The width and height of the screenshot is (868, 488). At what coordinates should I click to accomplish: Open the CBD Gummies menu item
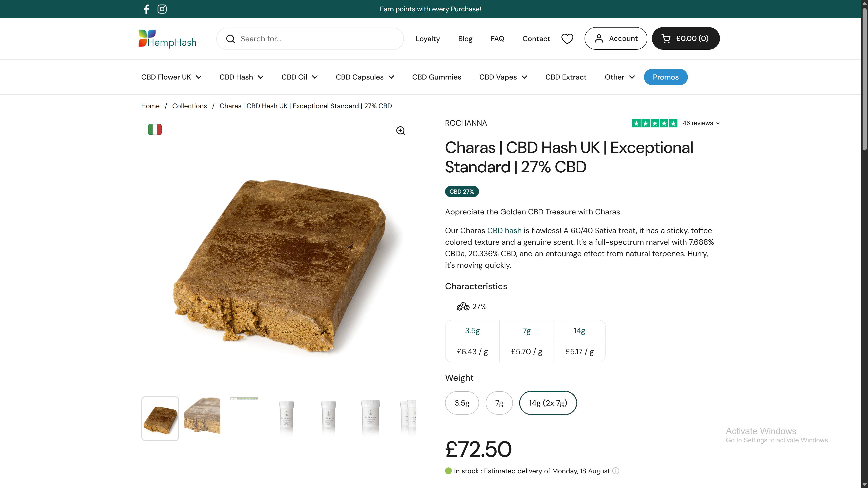(x=436, y=77)
